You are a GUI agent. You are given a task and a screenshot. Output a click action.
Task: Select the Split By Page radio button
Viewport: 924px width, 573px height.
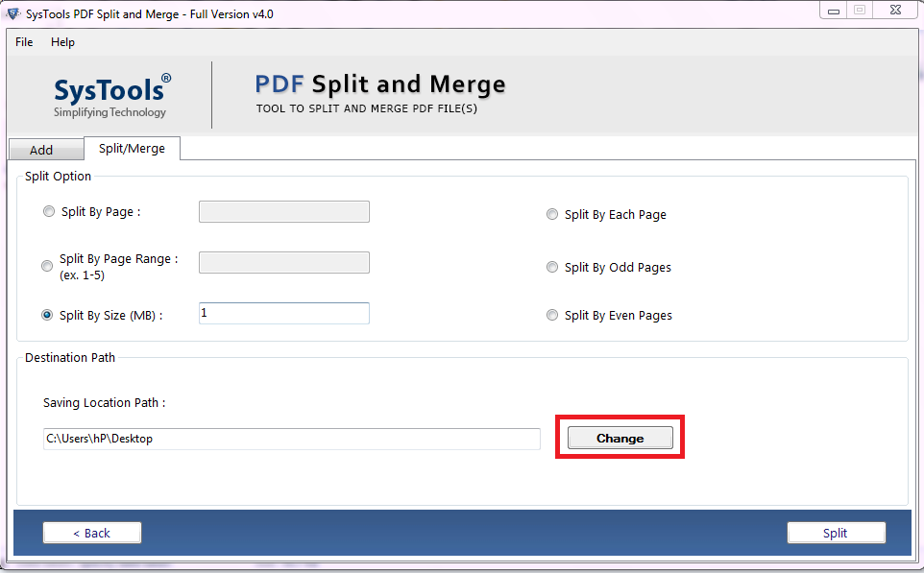click(48, 211)
